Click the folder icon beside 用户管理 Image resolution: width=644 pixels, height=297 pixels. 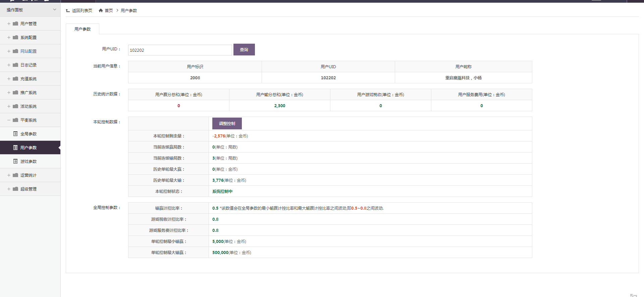pyautogui.click(x=15, y=24)
